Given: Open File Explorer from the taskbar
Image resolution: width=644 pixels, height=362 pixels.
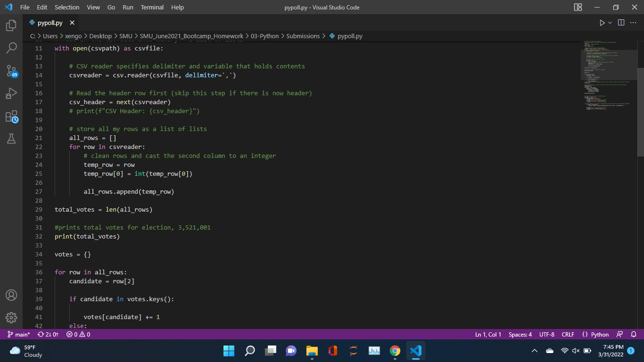Looking at the screenshot, I should pos(312,351).
